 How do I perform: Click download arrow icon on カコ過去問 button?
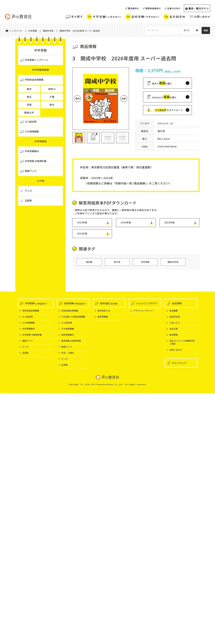click(148, 110)
